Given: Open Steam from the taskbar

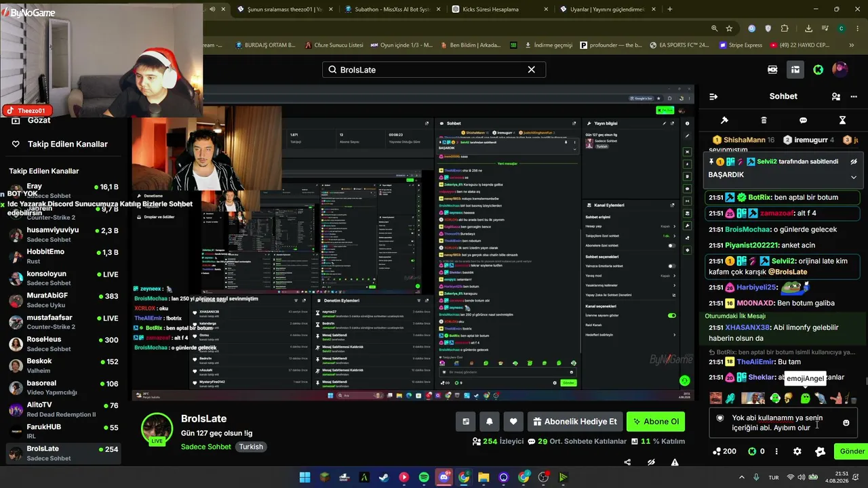Looking at the screenshot, I should (x=384, y=477).
